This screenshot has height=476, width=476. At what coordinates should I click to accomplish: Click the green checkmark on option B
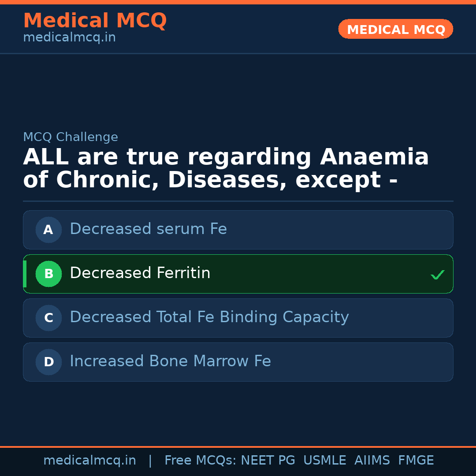[x=437, y=275]
